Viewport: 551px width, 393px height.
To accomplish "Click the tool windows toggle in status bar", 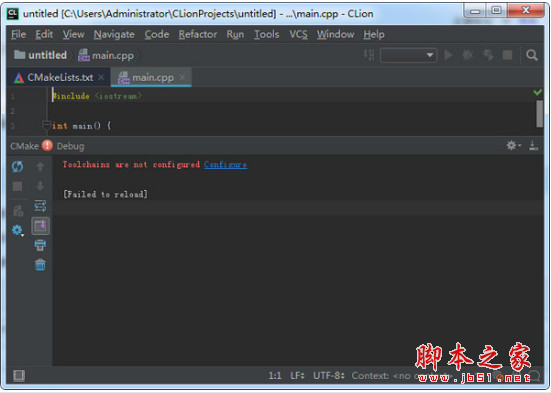I will [19, 375].
